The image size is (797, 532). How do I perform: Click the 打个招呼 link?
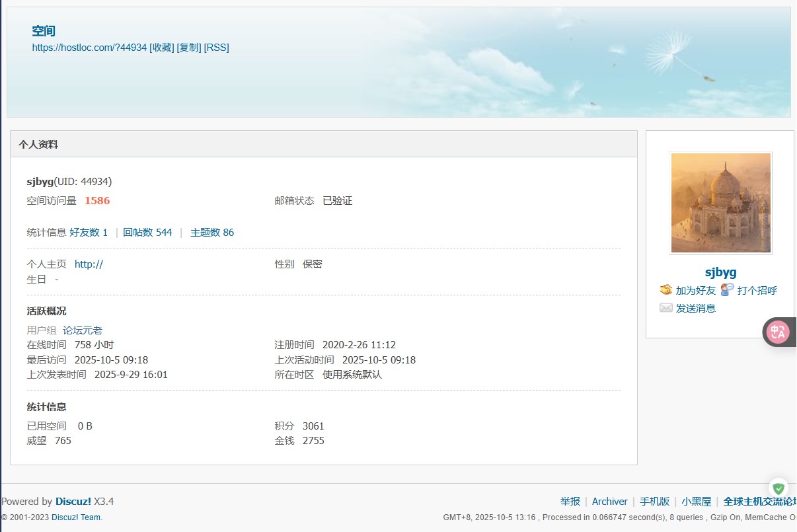(x=757, y=291)
